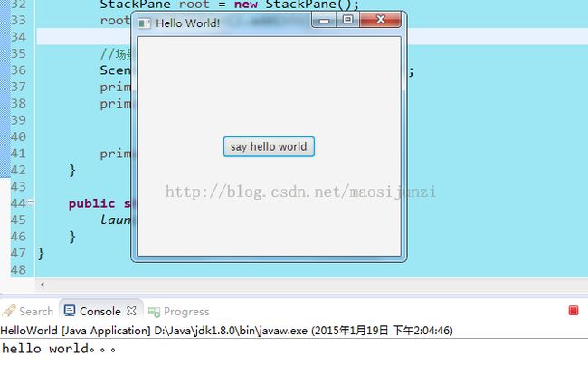Select the Console tab
This screenshot has width=588, height=365.
click(x=100, y=311)
